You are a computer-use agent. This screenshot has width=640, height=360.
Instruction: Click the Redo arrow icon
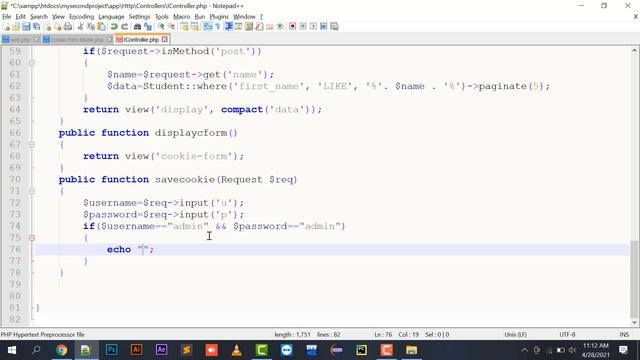(x=124, y=27)
